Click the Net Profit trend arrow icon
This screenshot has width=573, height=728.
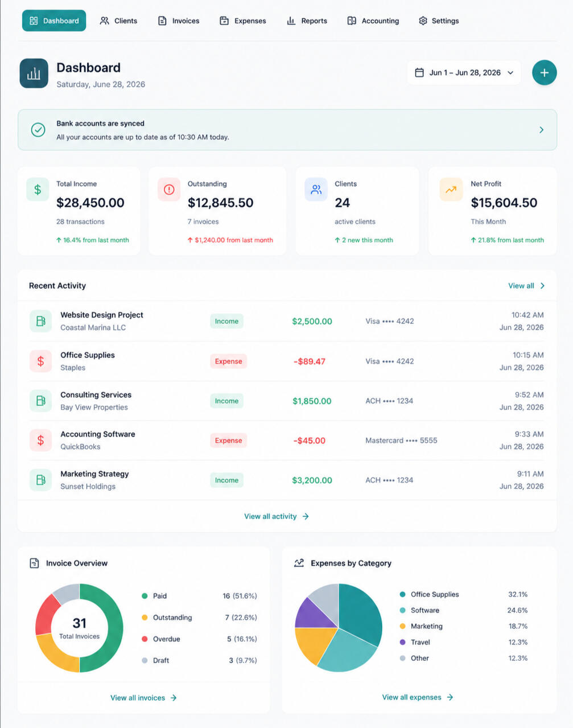pyautogui.click(x=451, y=190)
